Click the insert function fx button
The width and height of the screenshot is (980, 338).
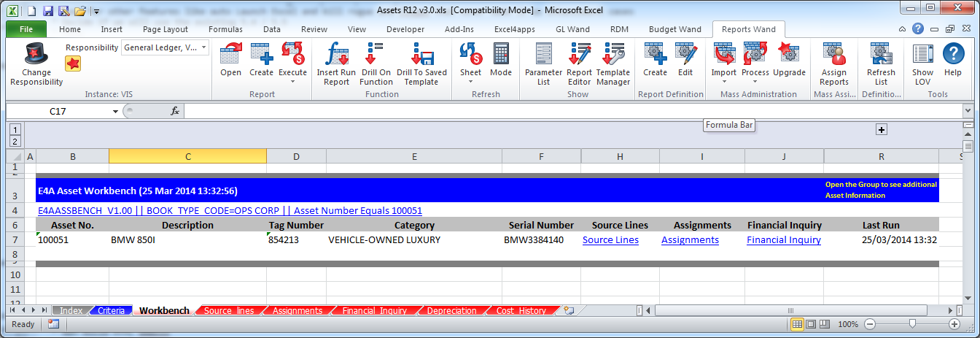coord(175,111)
